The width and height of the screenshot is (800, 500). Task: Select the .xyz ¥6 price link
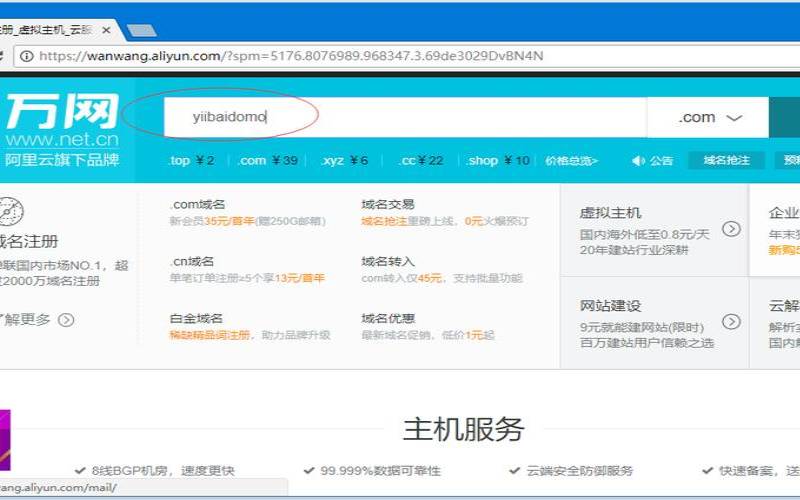(345, 161)
